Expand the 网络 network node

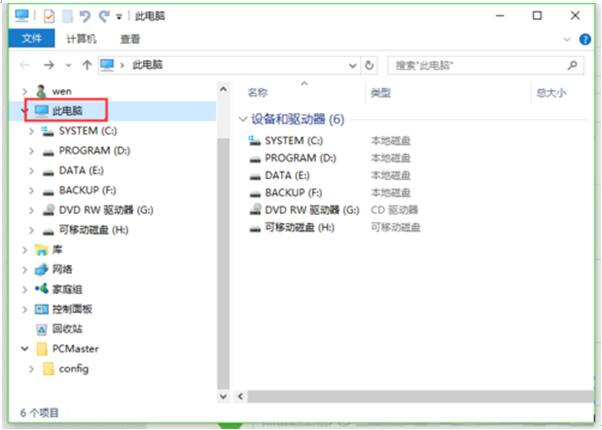point(25,270)
